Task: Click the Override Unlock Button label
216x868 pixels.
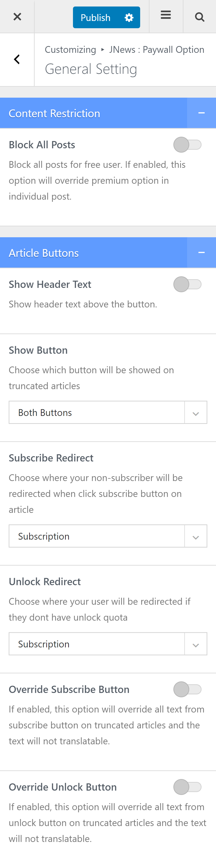Action: [63, 787]
